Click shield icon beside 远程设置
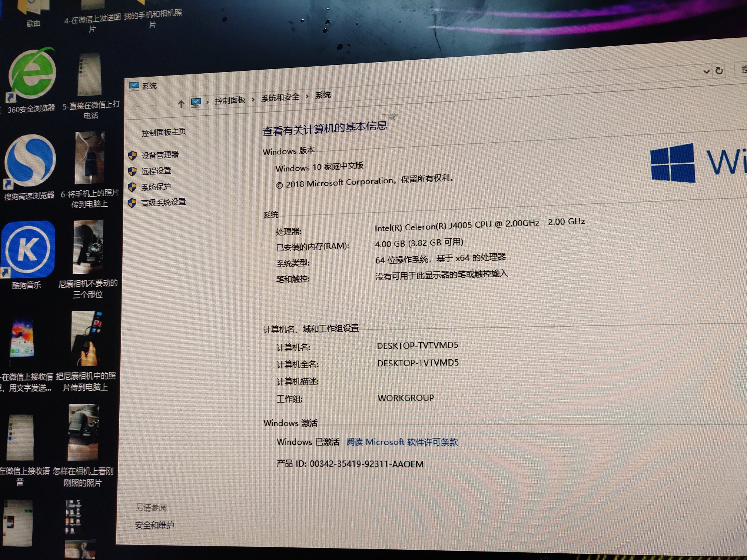 [132, 171]
